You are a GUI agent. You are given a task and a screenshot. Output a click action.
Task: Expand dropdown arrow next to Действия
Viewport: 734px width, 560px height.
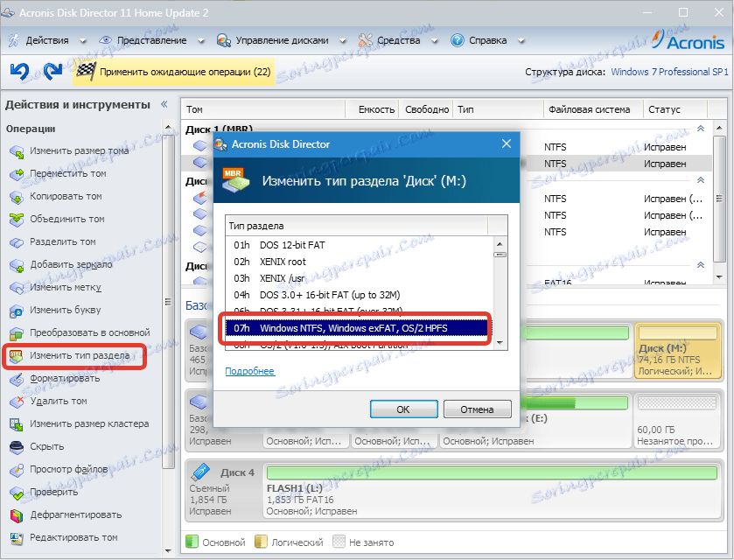pos(83,41)
